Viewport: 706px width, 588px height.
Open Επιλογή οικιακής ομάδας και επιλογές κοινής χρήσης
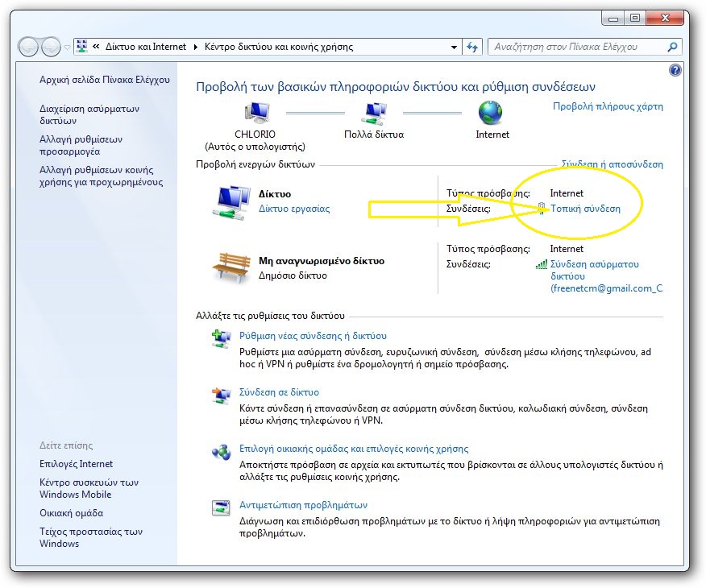pyautogui.click(x=354, y=449)
